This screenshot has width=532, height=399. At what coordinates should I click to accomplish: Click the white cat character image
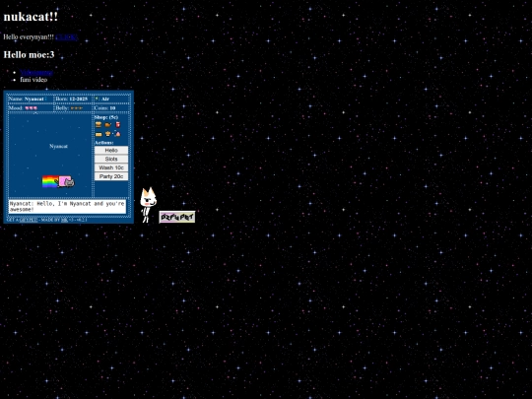click(148, 205)
